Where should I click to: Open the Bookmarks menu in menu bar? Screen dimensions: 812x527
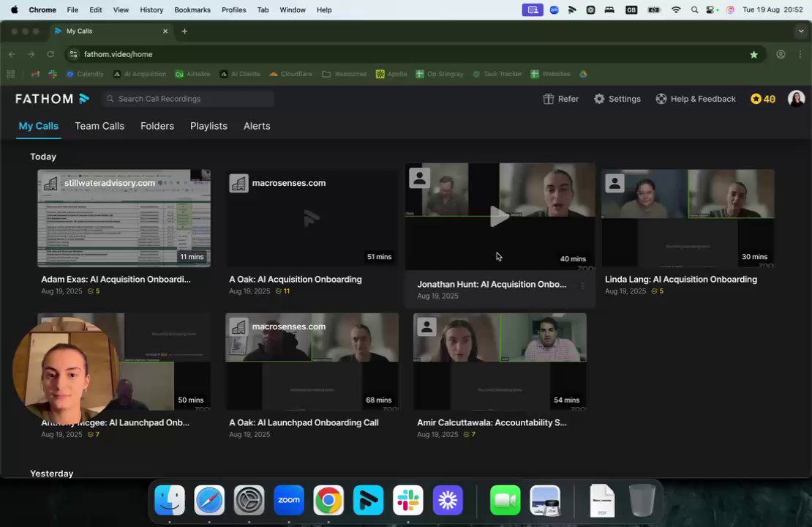[192, 10]
